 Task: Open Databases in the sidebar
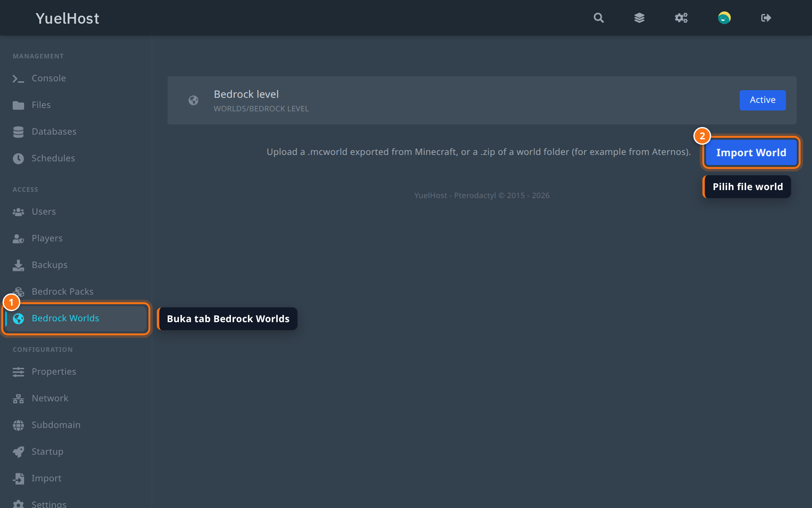76,132
